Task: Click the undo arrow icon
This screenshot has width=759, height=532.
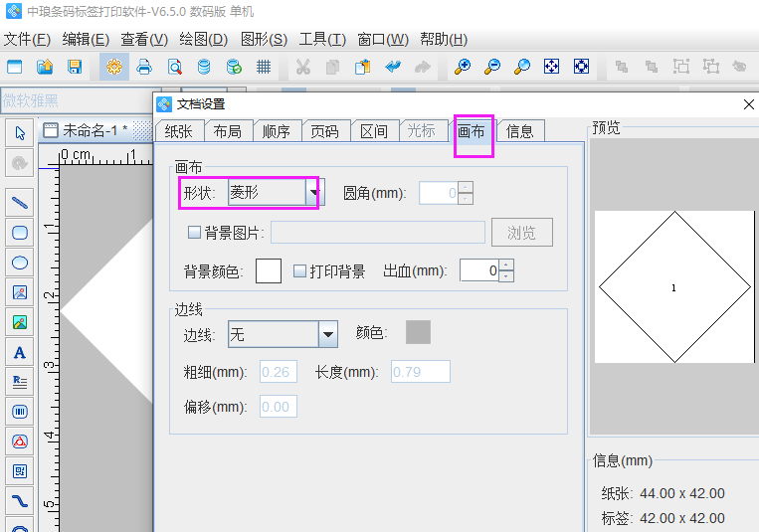Action: (x=393, y=67)
